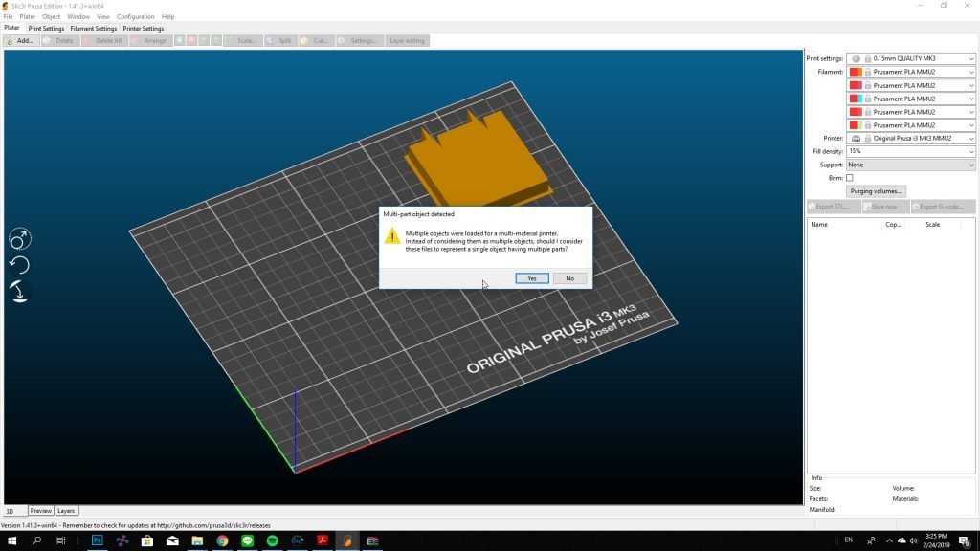Click the rotate view icon on left
The height and width of the screenshot is (551, 980).
pyautogui.click(x=19, y=265)
